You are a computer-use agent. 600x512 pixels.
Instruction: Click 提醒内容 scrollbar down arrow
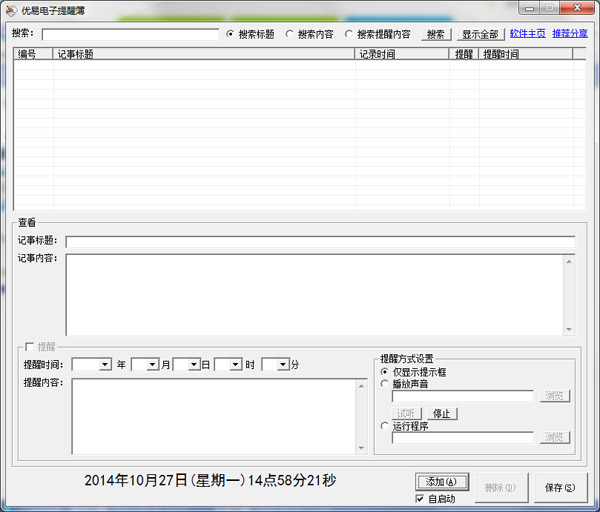pos(362,448)
